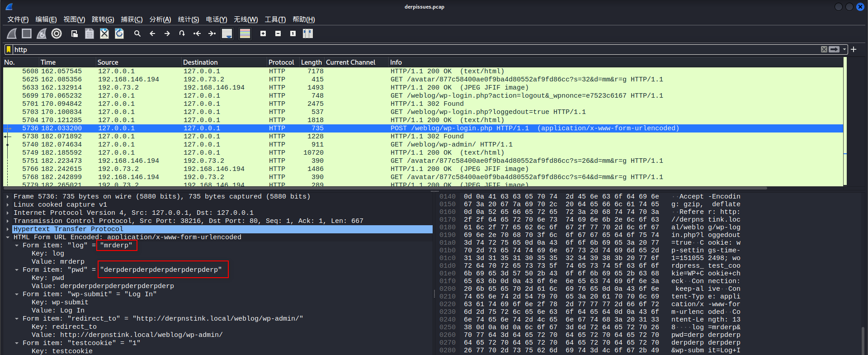Open the 工具(T) menu
The width and height of the screenshot is (868, 355).
(x=275, y=19)
